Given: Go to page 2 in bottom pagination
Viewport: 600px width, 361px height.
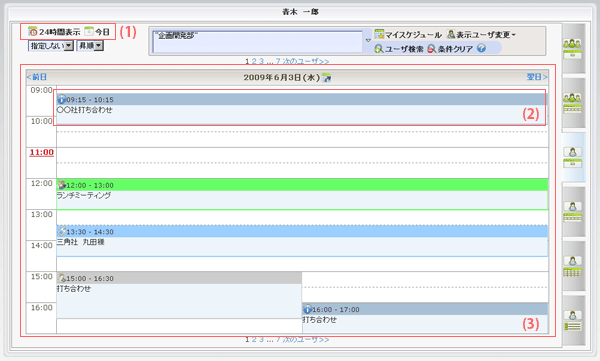Looking at the screenshot, I should coord(254,340).
